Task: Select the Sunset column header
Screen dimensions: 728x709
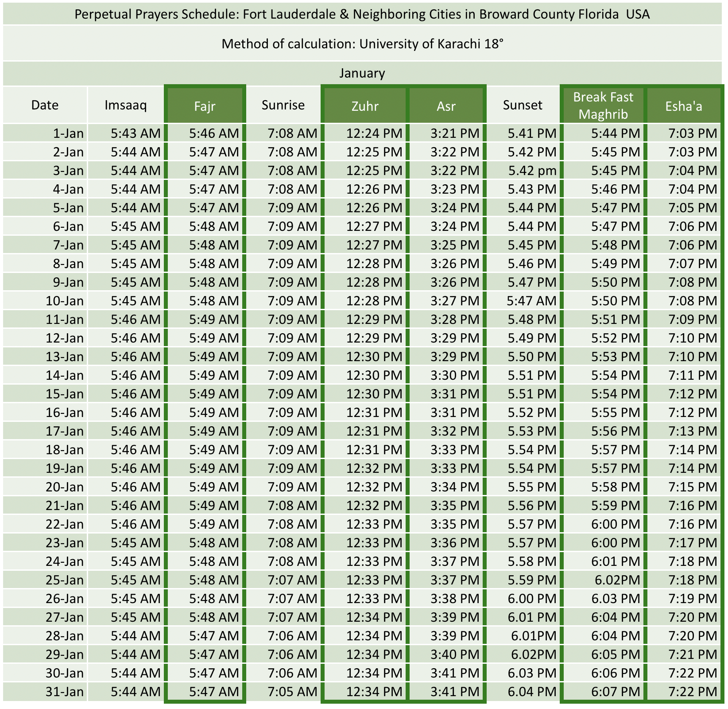Action: 523,105
